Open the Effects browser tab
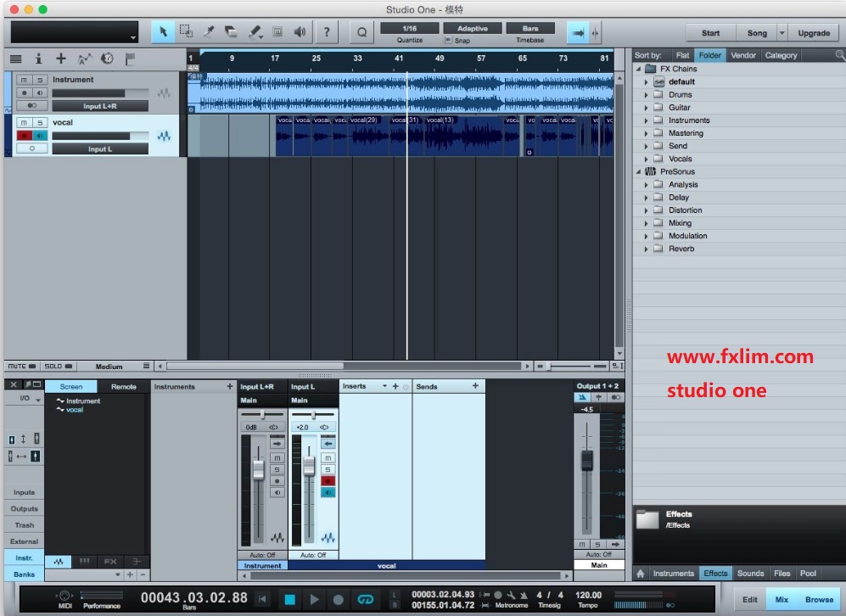The height and width of the screenshot is (616, 846). coord(715,574)
